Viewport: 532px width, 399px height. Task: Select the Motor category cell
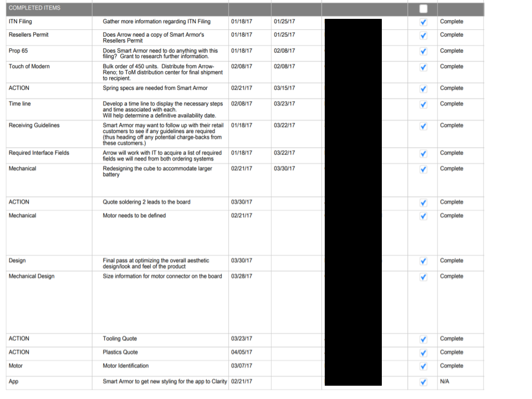tap(49, 368)
